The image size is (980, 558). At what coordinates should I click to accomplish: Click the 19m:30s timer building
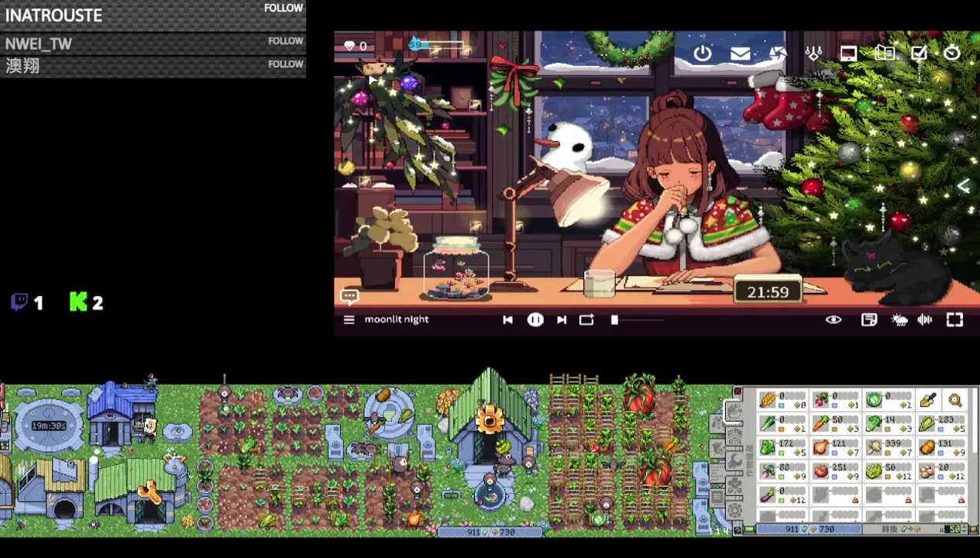tap(48, 425)
